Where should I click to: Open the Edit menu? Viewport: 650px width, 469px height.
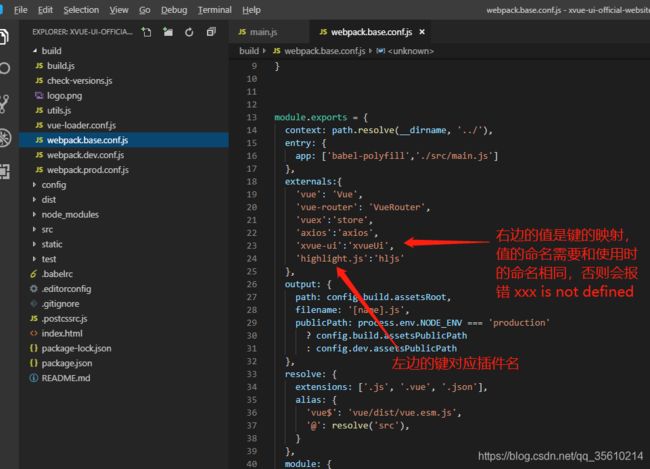pyautogui.click(x=45, y=10)
